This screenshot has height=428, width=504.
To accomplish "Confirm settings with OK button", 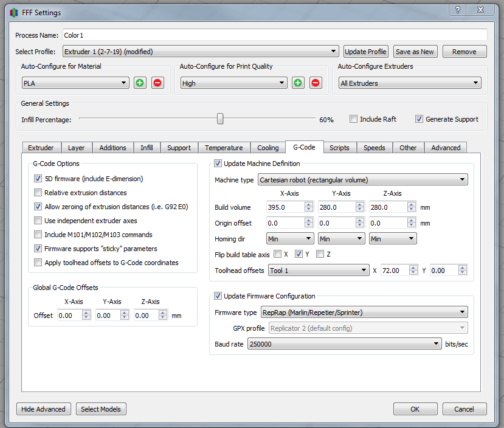I will point(415,409).
